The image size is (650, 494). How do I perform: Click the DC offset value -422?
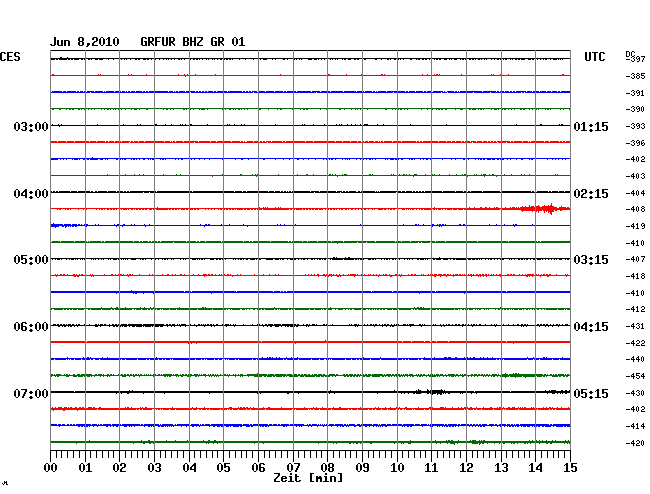point(635,343)
